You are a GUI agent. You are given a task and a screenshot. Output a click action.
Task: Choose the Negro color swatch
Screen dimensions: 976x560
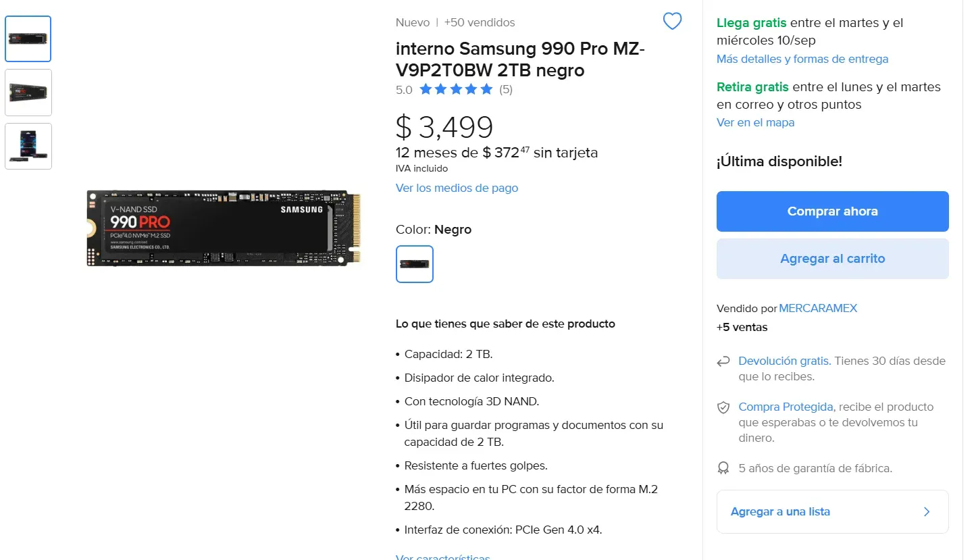coord(415,263)
